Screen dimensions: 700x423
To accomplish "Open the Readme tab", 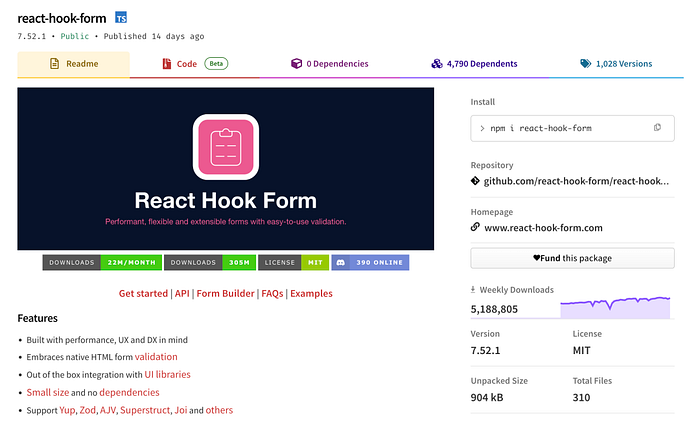I will tap(74, 64).
